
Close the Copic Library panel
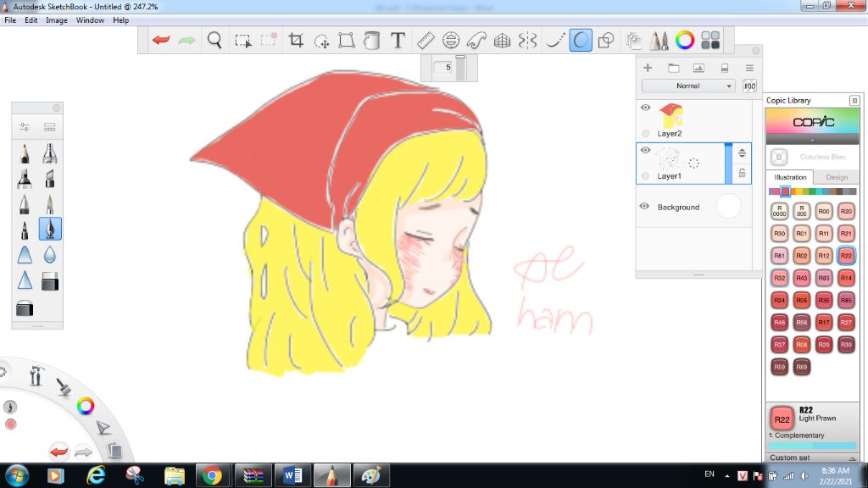(x=854, y=101)
